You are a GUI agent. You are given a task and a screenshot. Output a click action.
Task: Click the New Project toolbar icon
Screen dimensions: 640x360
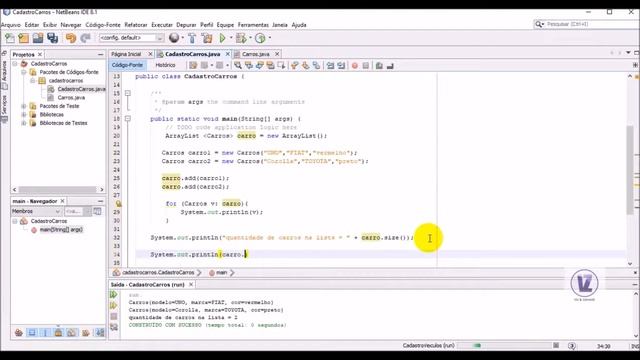(x=24, y=38)
